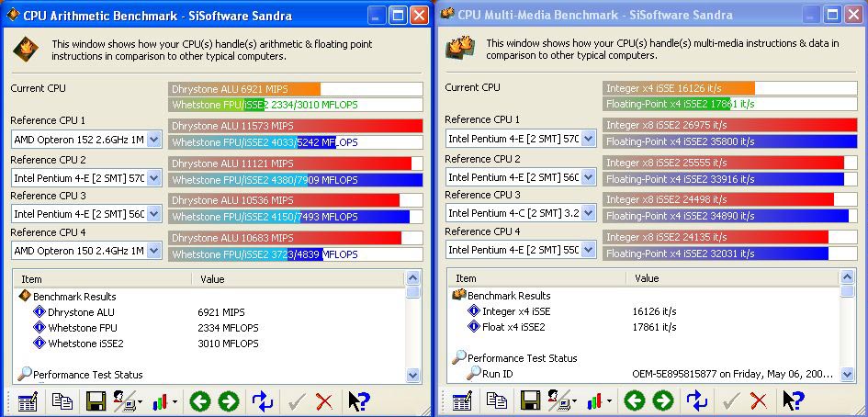
Task: Open the bar chart icon in Arithmetic window
Action: click(x=165, y=401)
